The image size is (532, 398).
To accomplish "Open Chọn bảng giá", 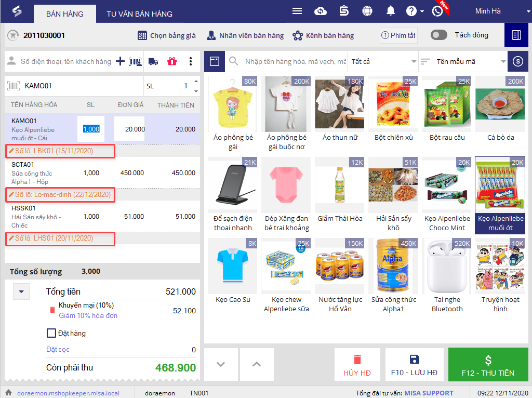I will click(167, 35).
